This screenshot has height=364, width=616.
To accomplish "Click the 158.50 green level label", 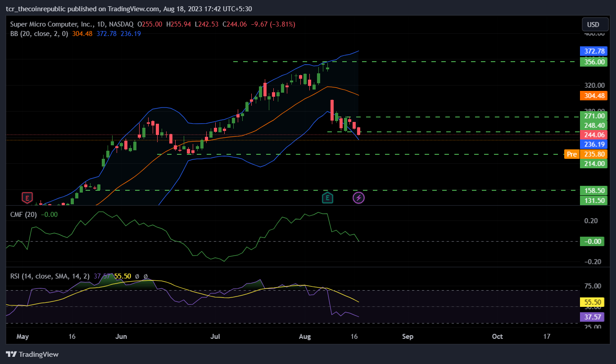I will click(593, 190).
